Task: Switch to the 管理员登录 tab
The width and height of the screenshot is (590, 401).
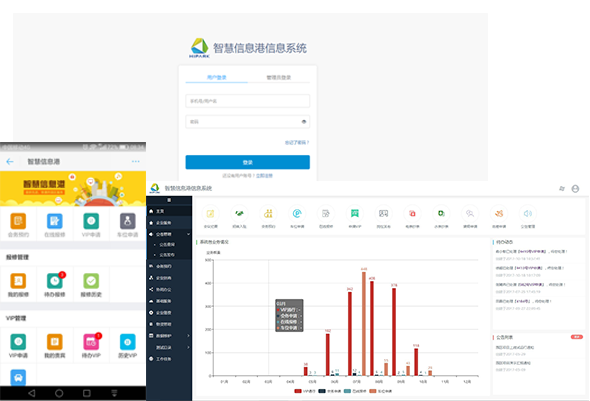Action: click(279, 77)
